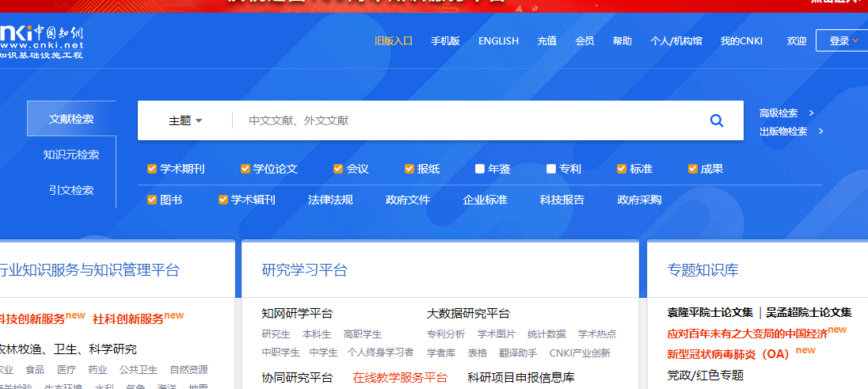Click 统计数据 link
The width and height of the screenshot is (868, 389).
[546, 334]
